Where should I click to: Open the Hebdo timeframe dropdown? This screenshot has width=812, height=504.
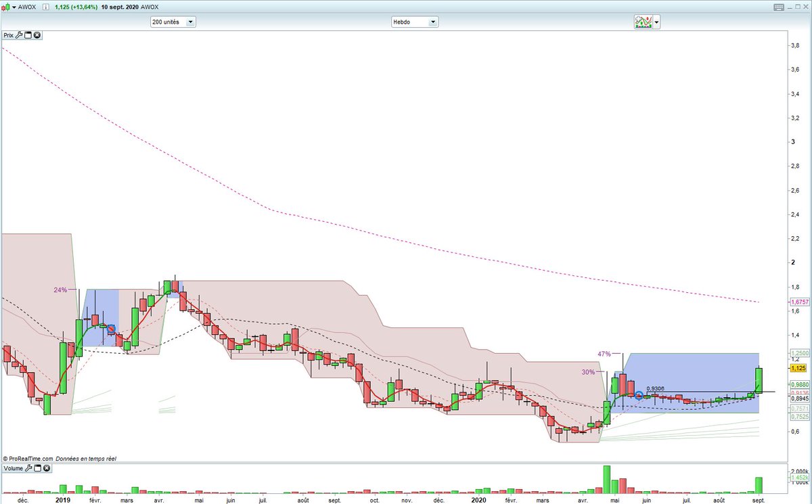click(x=415, y=22)
